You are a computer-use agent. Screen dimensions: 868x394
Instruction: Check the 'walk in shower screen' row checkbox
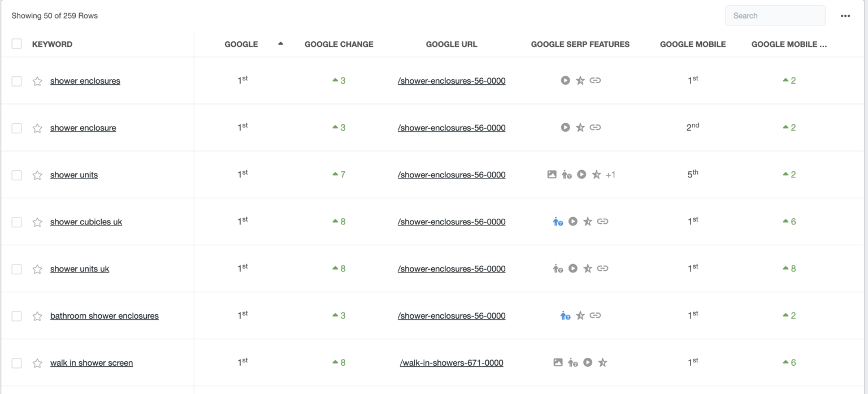(x=17, y=363)
